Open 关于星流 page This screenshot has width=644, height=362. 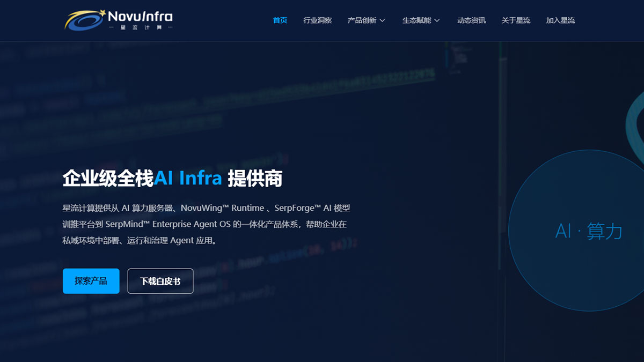(516, 20)
